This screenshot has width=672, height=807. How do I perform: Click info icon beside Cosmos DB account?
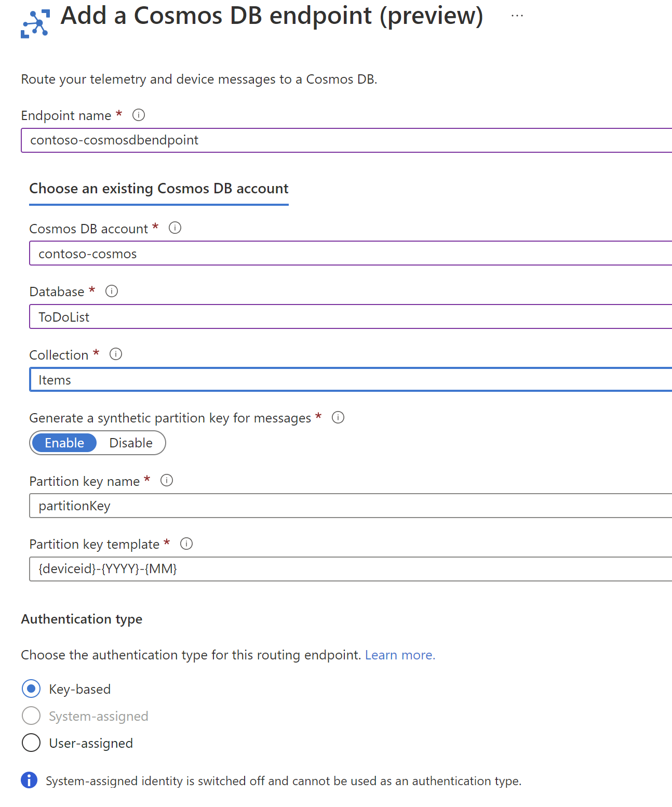[175, 228]
